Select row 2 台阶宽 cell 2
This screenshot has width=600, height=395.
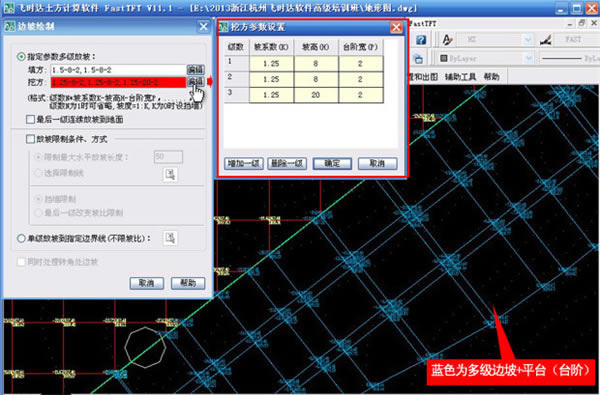[360, 79]
